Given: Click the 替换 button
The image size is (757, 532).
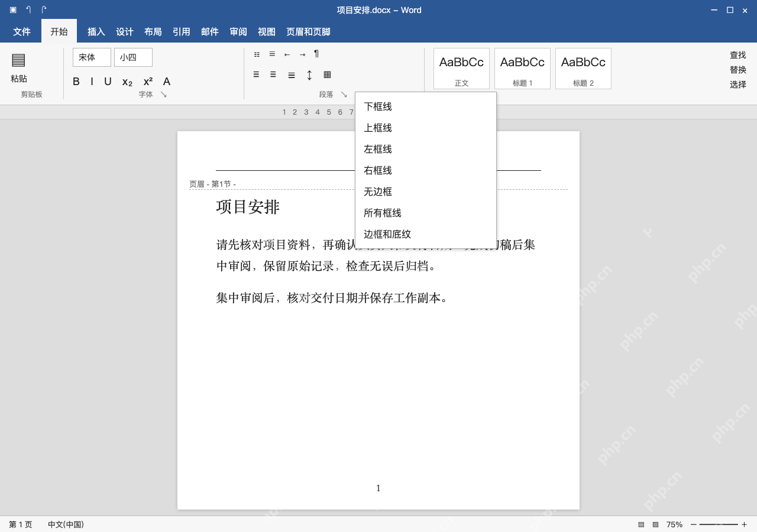Looking at the screenshot, I should (737, 70).
